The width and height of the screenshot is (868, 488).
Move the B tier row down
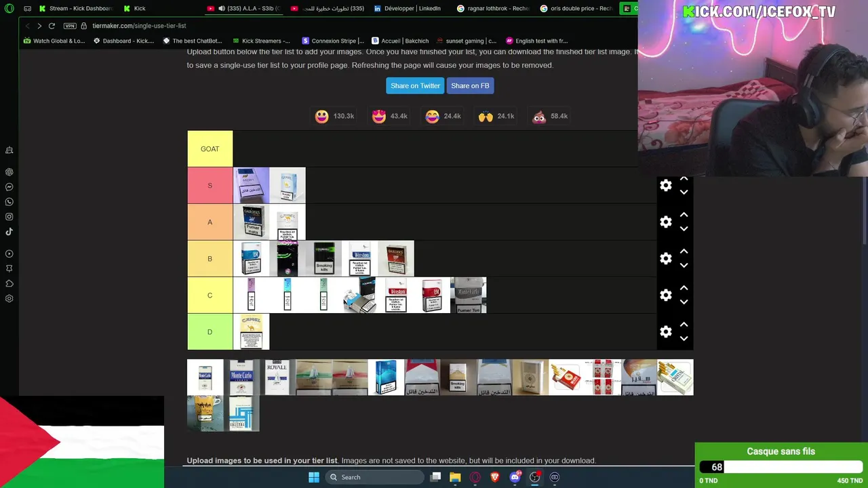tap(684, 266)
